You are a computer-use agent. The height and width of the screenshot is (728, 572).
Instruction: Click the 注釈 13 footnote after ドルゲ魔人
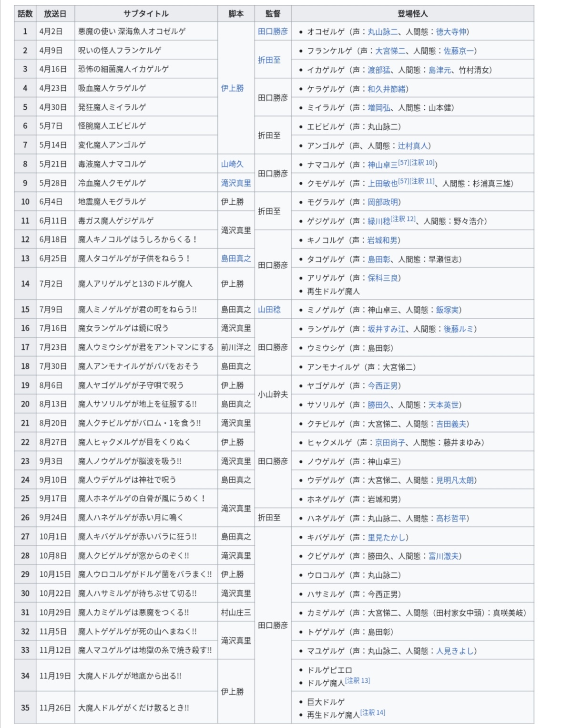(x=357, y=681)
